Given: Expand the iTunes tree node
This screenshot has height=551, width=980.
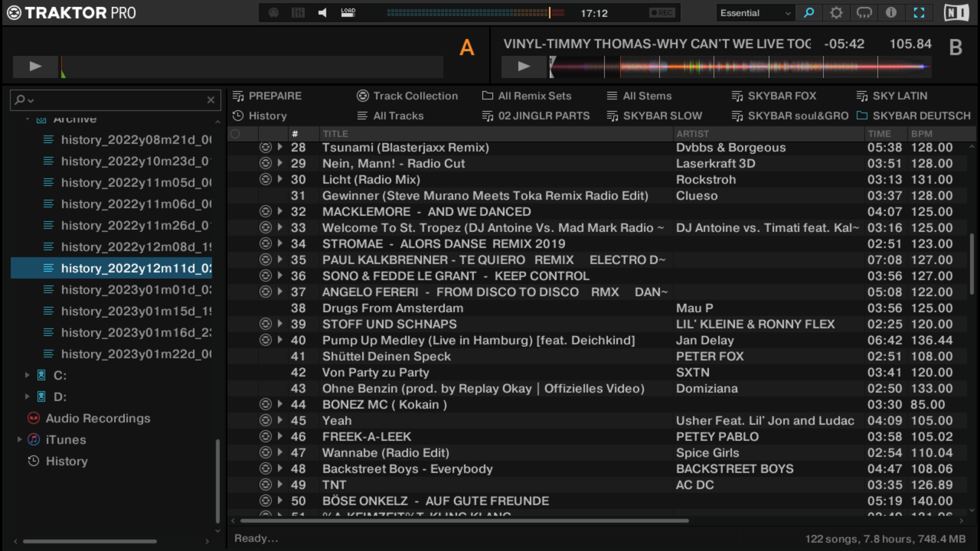Looking at the screenshot, I should click(x=19, y=439).
